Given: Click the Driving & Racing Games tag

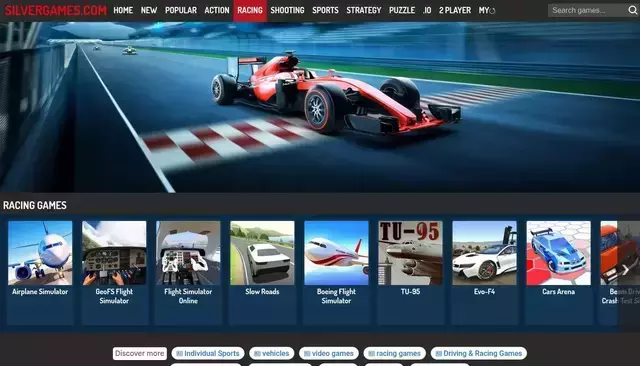Looking at the screenshot, I should (x=478, y=353).
